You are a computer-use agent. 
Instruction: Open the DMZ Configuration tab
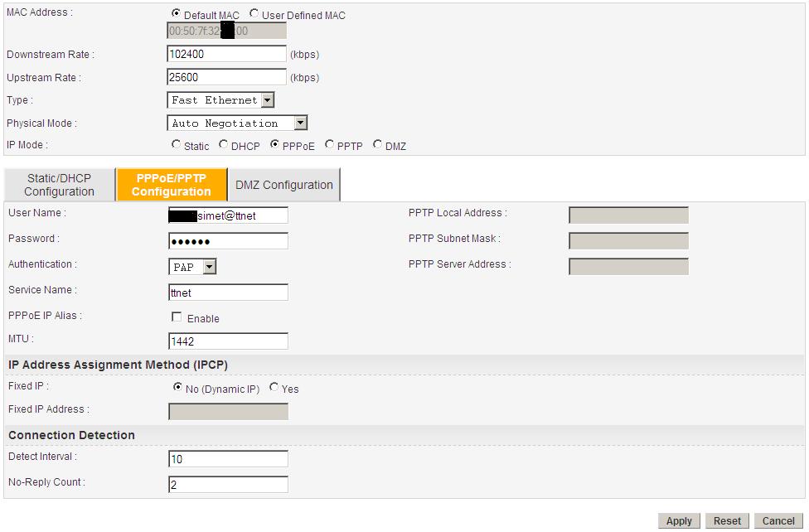pyautogui.click(x=284, y=185)
